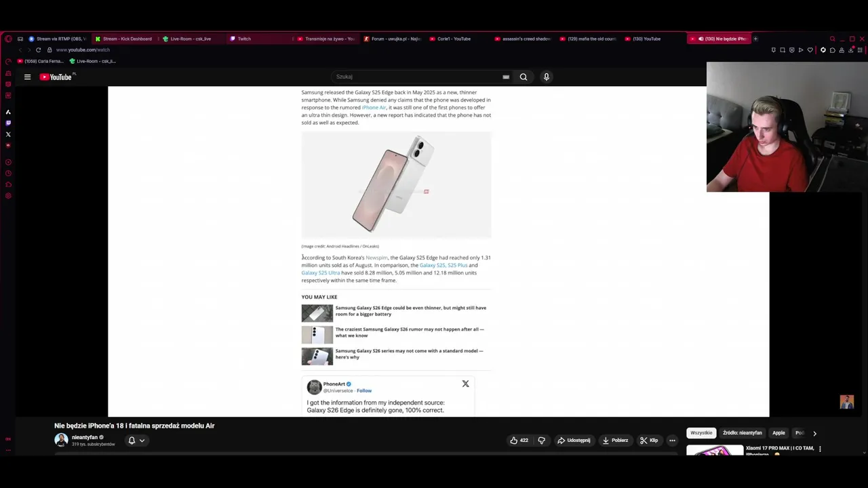Open the Twitch icon in Opera sidebar

(8, 123)
